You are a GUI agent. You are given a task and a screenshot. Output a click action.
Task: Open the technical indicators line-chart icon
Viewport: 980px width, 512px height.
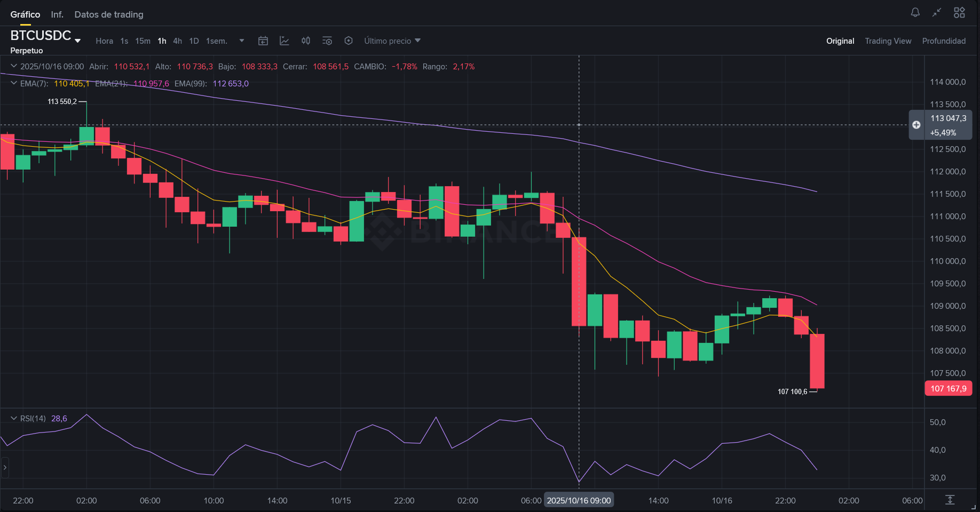coord(284,41)
